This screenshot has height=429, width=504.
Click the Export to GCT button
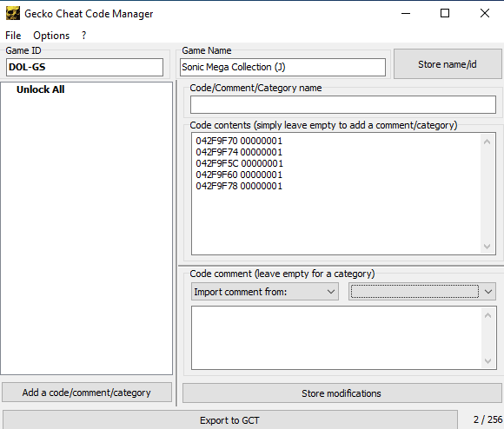point(229,420)
